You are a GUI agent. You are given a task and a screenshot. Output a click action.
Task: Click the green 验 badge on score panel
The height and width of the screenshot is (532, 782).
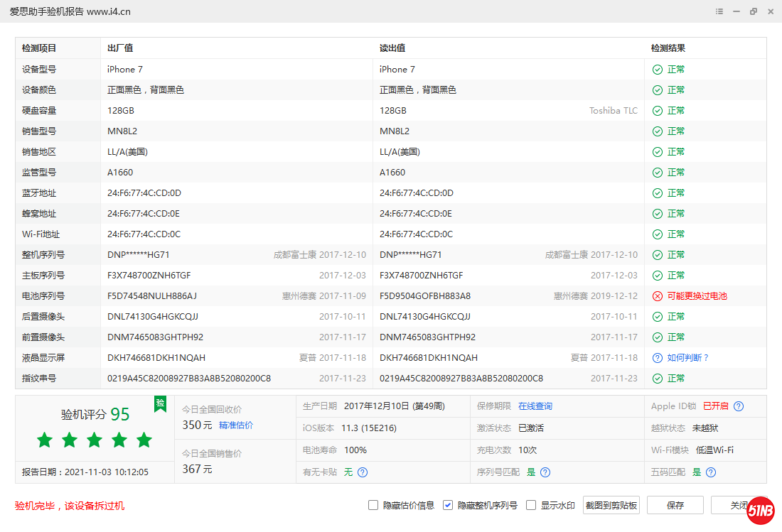click(x=161, y=403)
